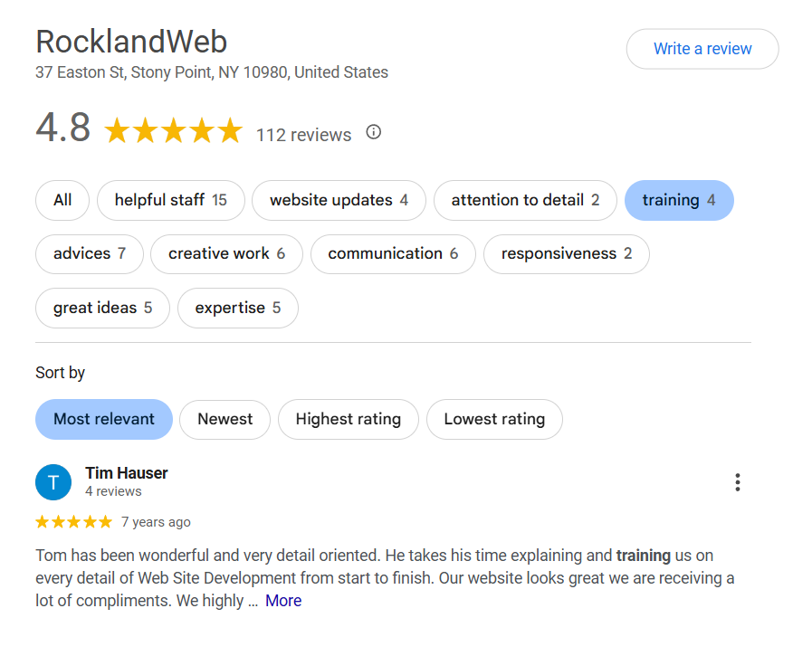Sort reviews by Most relevant
The height and width of the screenshot is (656, 812).
click(104, 419)
